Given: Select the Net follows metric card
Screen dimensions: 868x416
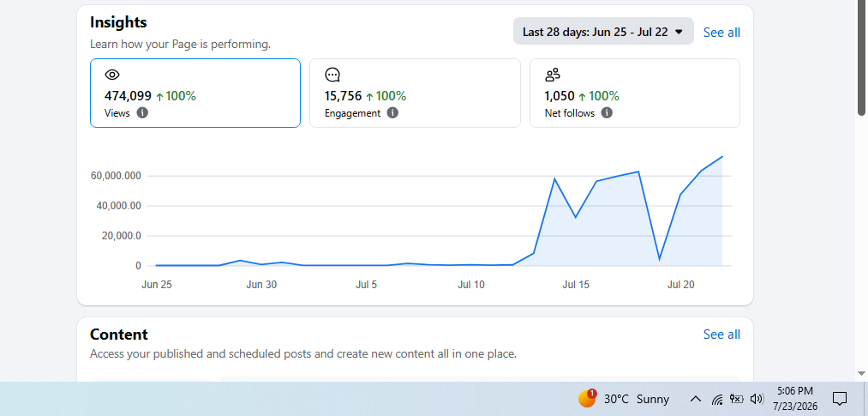Looking at the screenshot, I should (635, 93).
